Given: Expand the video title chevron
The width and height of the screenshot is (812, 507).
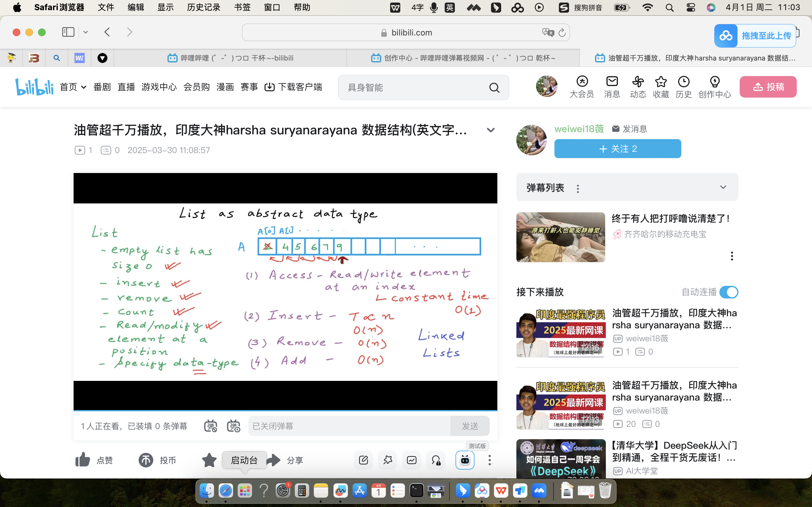Looking at the screenshot, I should [x=491, y=131].
